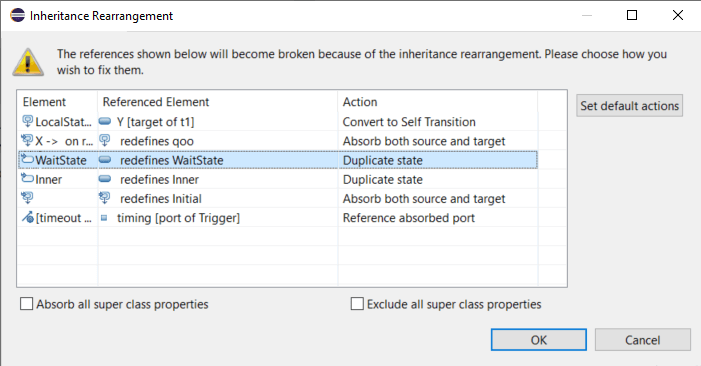
Task: Confirm with the OK button
Action: [x=539, y=340]
